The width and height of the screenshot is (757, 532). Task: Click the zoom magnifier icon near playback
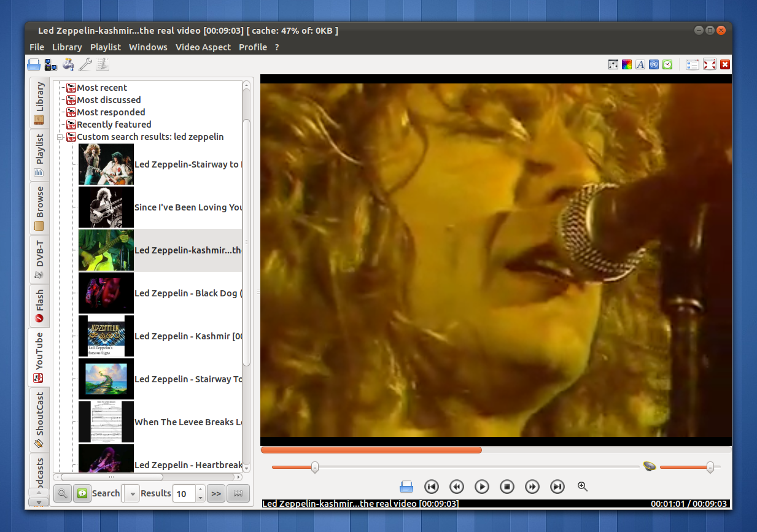point(583,487)
